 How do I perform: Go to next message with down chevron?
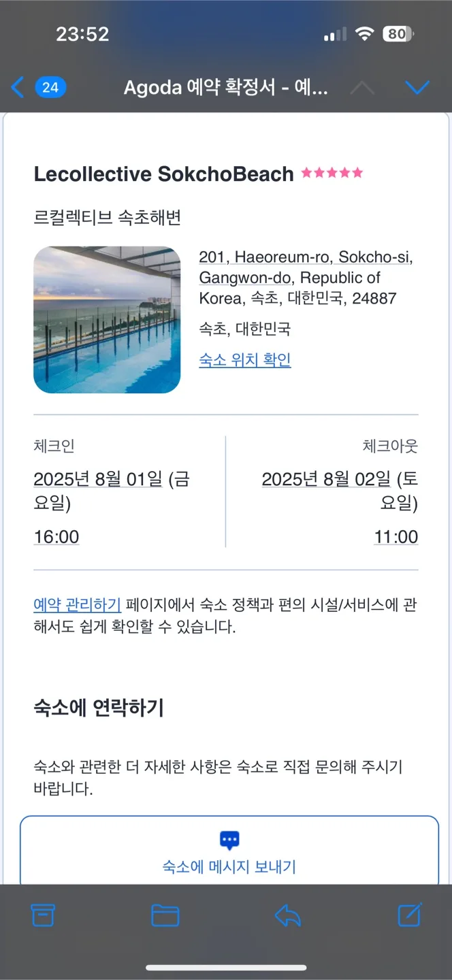pyautogui.click(x=417, y=88)
